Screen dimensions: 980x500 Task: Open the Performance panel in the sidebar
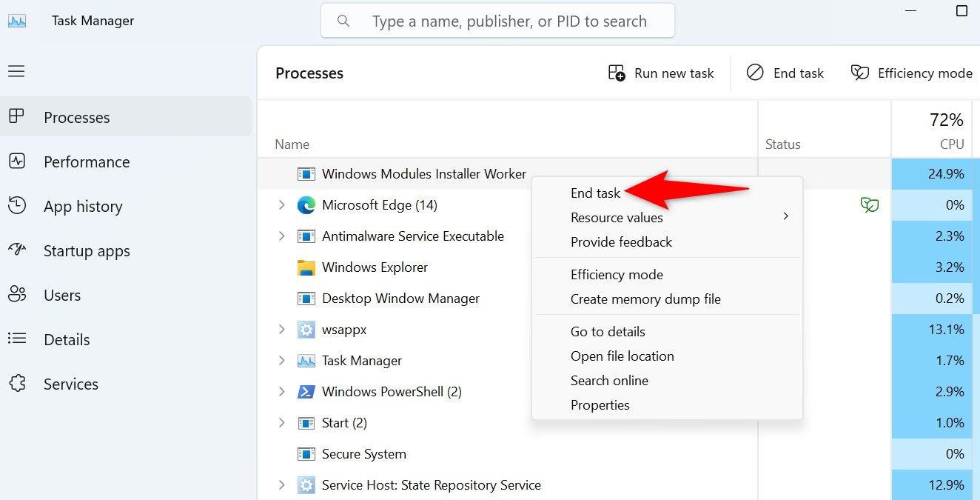tap(87, 161)
